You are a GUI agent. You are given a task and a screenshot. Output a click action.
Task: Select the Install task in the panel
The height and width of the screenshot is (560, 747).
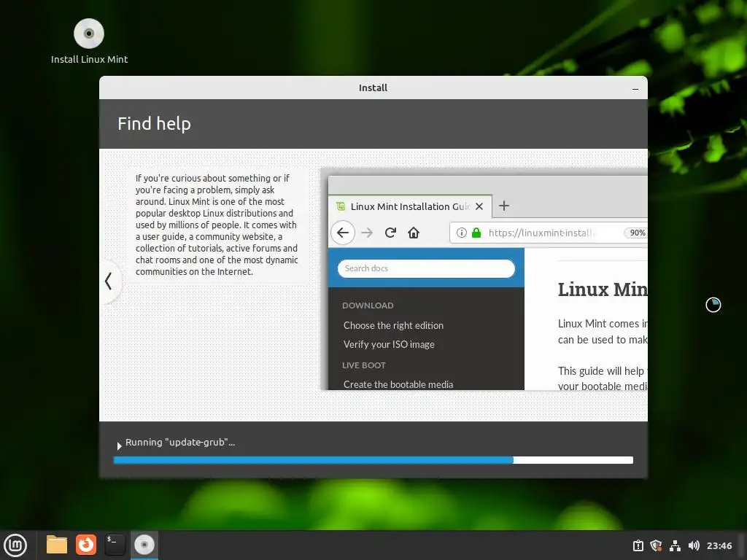[144, 545]
